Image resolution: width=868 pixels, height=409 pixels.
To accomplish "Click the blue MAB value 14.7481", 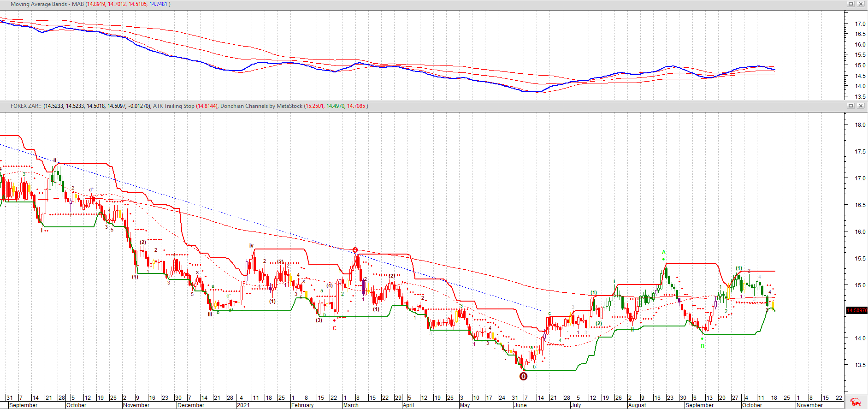I will pos(159,4).
